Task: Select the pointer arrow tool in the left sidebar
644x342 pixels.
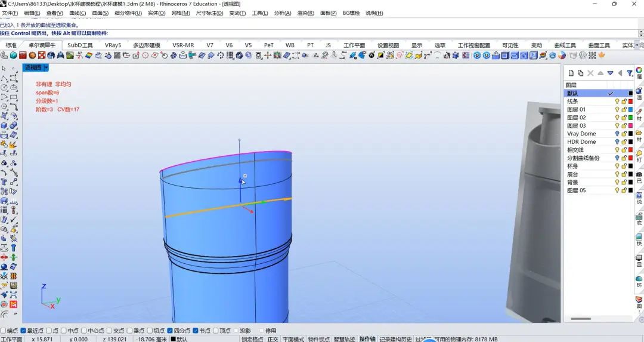Action: [4, 68]
